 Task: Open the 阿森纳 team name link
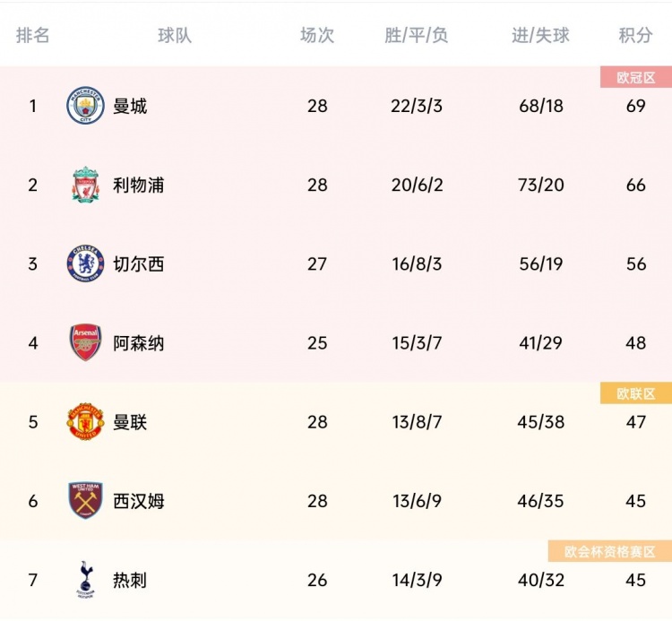click(138, 343)
